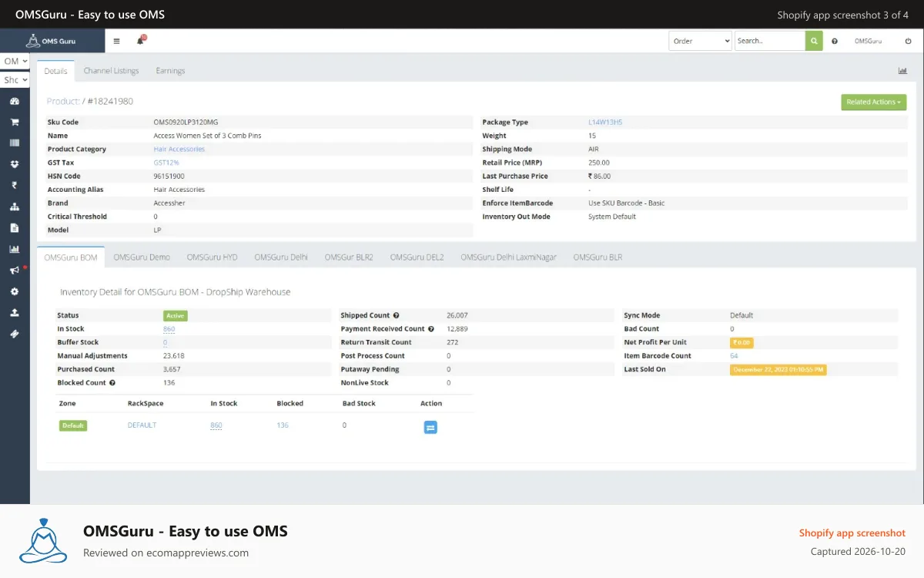
Task: Open the bar chart reports icon in sidebar
Action: (14, 249)
